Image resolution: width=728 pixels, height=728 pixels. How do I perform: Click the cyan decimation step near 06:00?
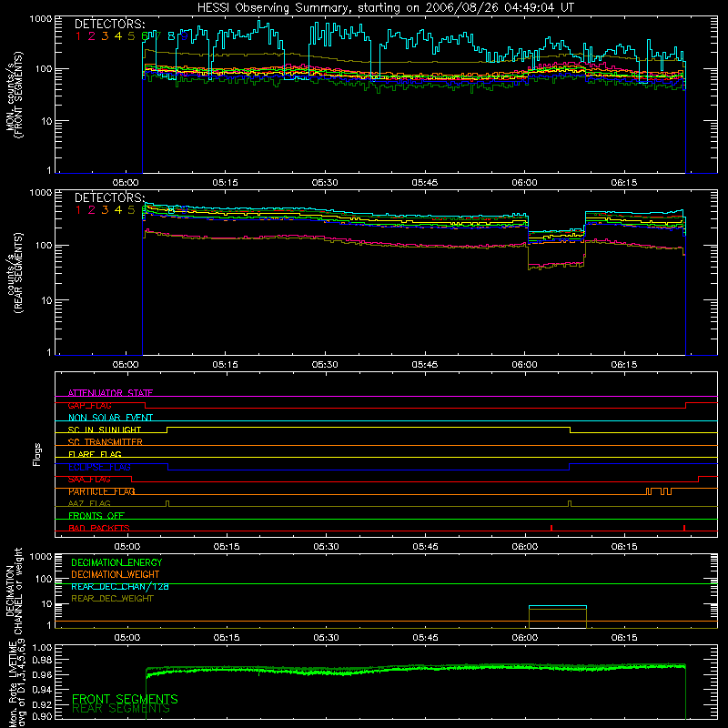558,606
